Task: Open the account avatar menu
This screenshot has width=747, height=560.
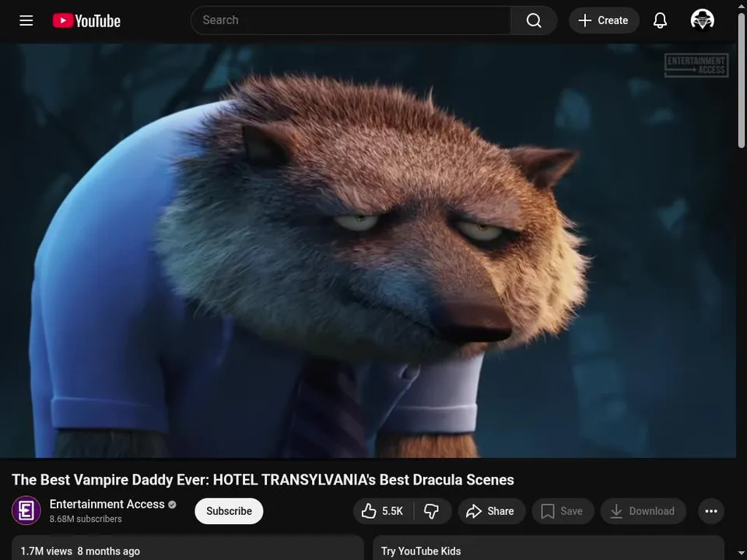Action: tap(702, 20)
